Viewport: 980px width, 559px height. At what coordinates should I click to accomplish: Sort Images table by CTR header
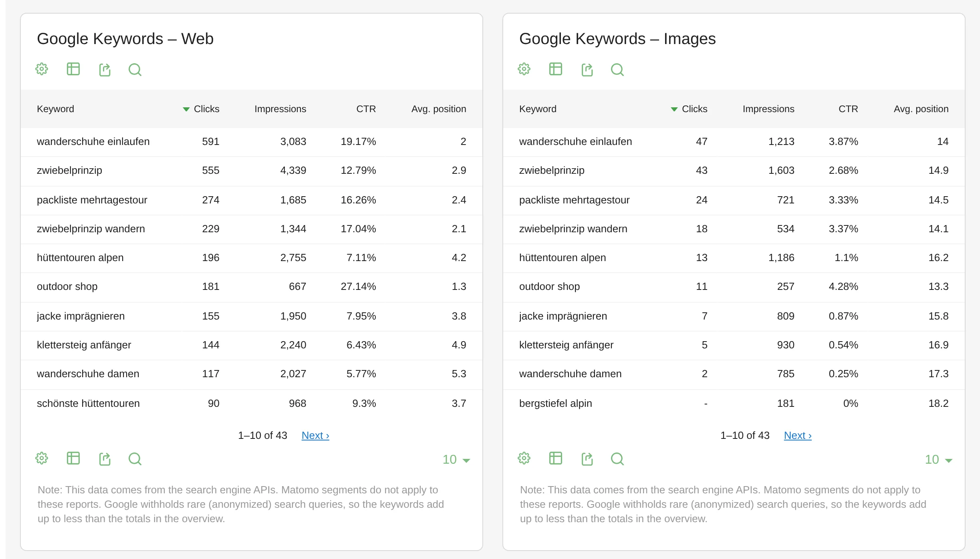pos(848,109)
